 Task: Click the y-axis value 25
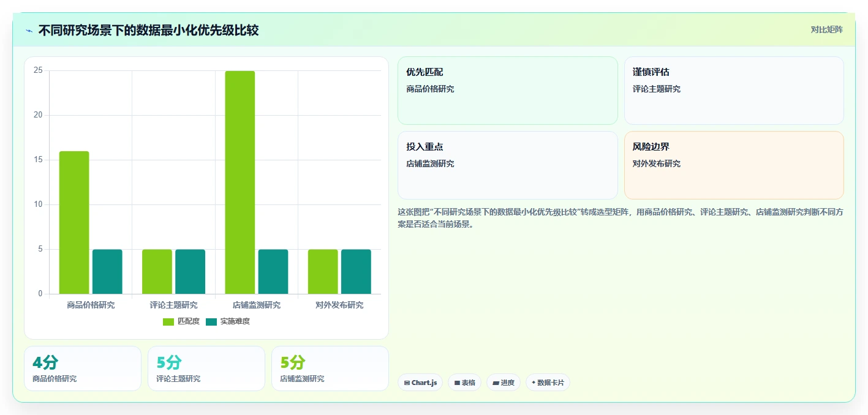(x=38, y=70)
